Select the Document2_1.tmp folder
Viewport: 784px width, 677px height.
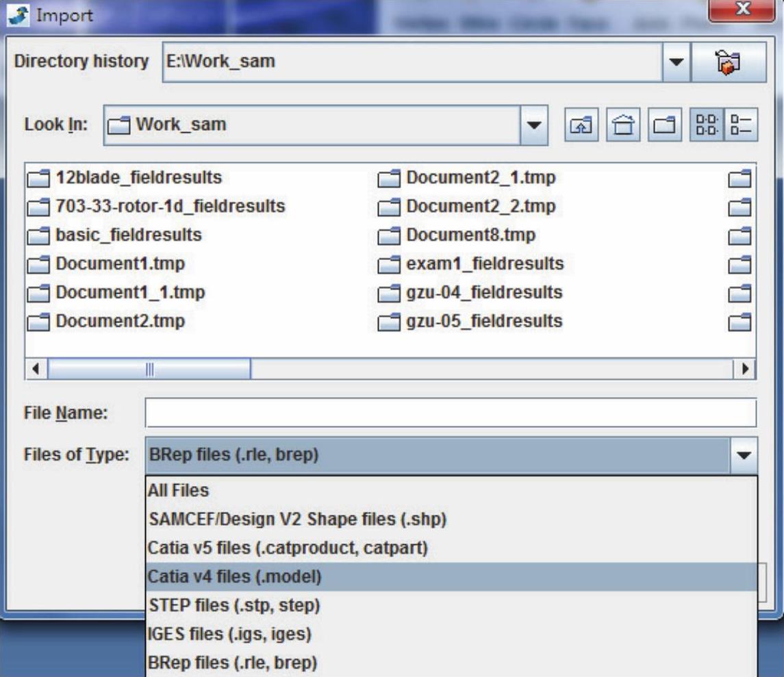pyautogui.click(x=481, y=178)
